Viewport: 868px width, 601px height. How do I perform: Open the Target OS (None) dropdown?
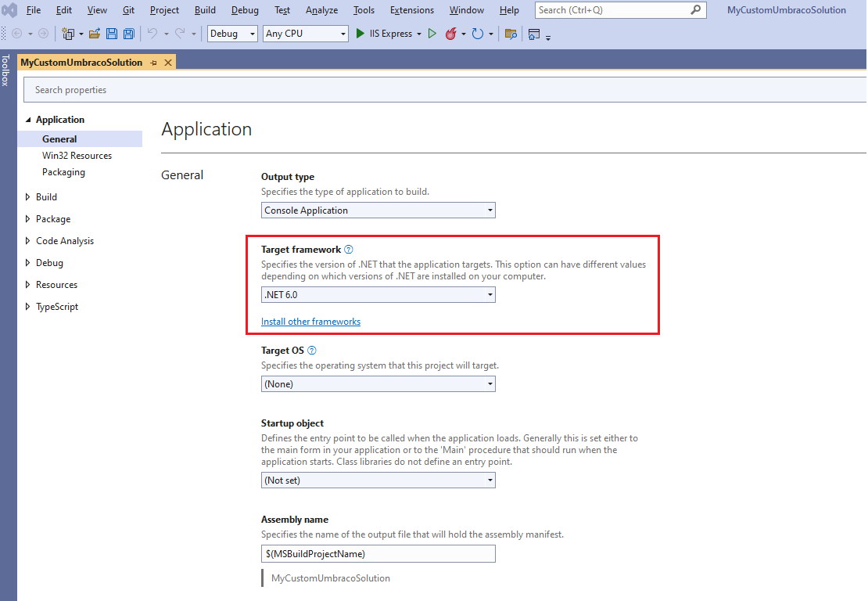click(x=378, y=384)
